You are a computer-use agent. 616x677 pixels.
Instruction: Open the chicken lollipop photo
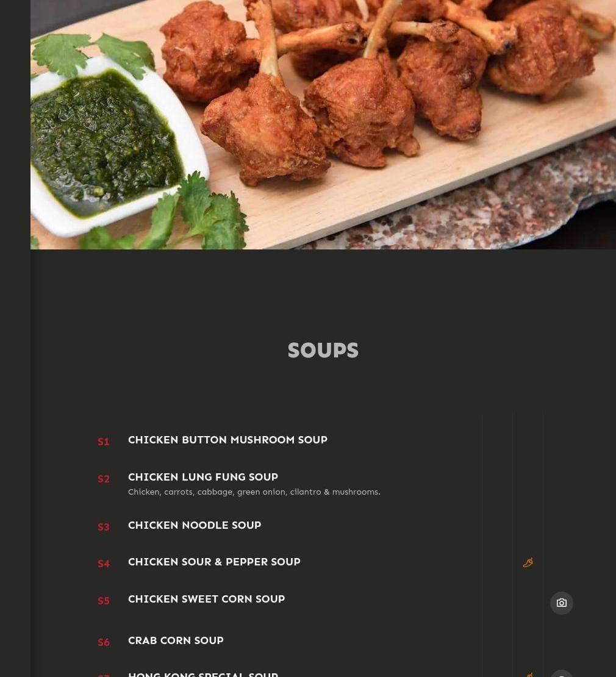click(x=323, y=124)
